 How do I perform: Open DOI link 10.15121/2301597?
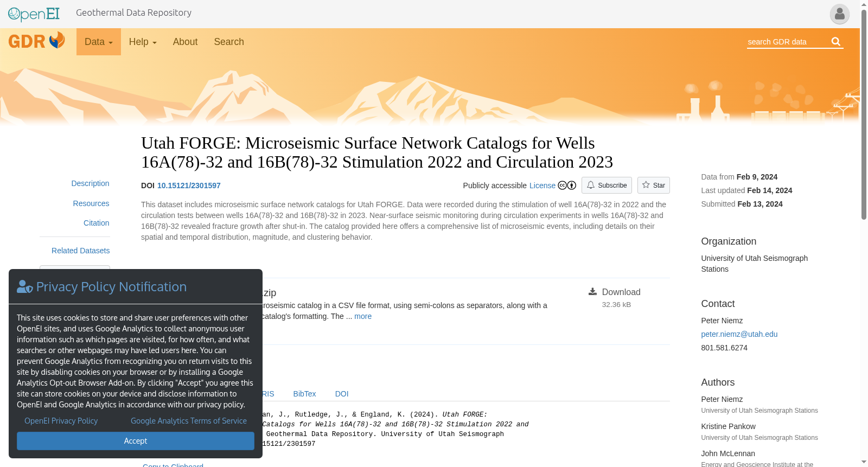tap(189, 185)
